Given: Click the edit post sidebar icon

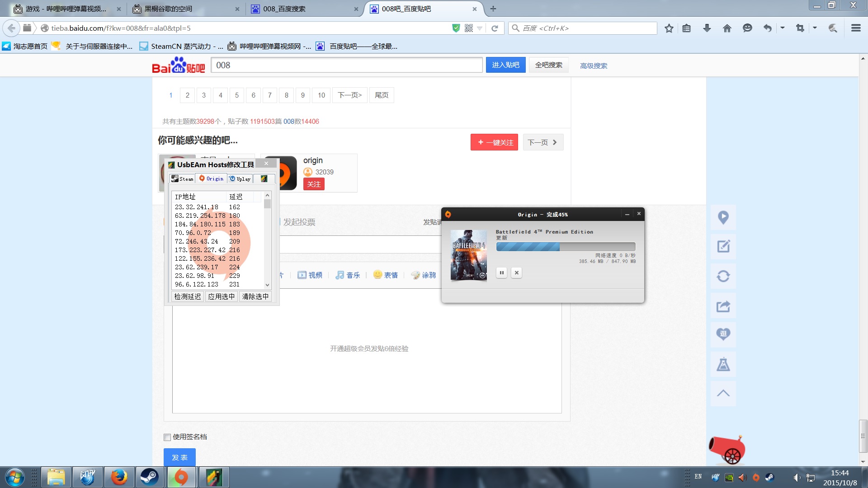Looking at the screenshot, I should [723, 247].
